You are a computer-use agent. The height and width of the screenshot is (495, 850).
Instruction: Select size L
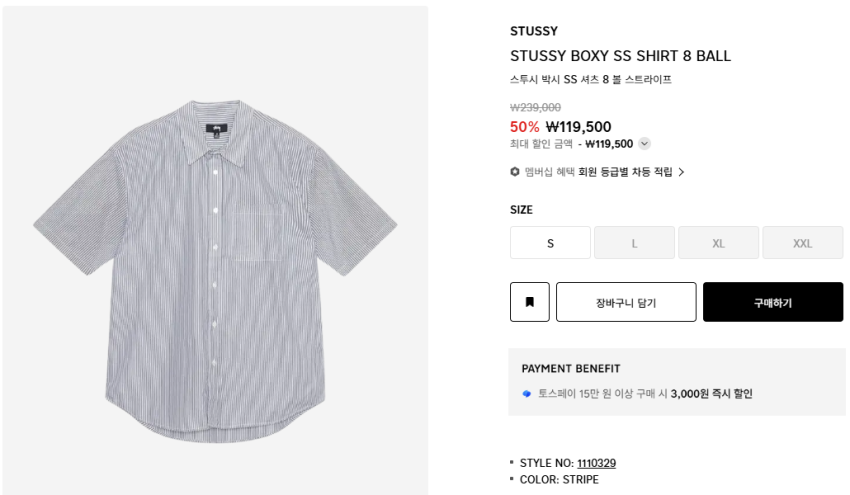pyautogui.click(x=634, y=243)
